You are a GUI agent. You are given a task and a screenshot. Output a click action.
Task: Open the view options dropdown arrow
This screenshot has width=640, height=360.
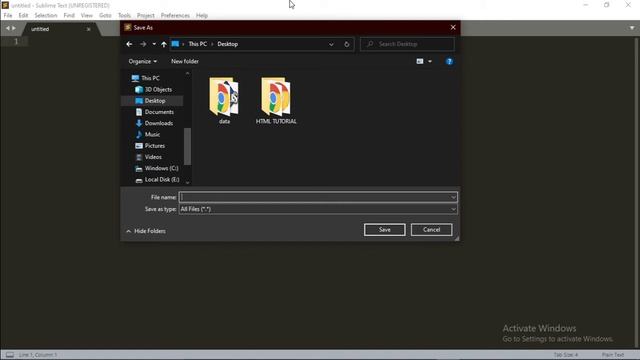(x=430, y=61)
